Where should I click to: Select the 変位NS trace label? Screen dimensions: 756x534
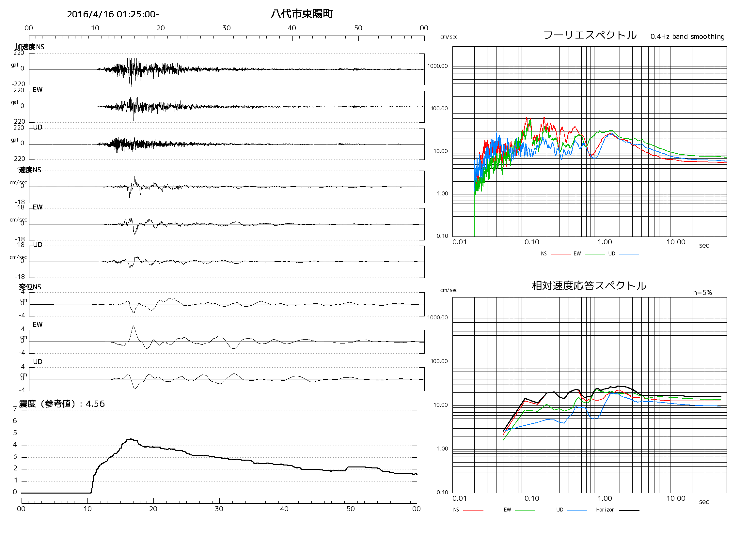click(x=30, y=287)
